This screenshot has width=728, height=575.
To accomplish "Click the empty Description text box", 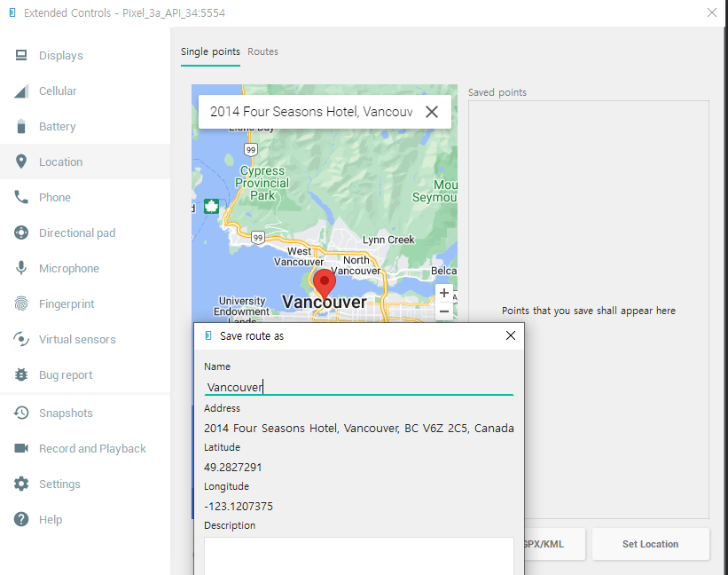I will pyautogui.click(x=359, y=556).
